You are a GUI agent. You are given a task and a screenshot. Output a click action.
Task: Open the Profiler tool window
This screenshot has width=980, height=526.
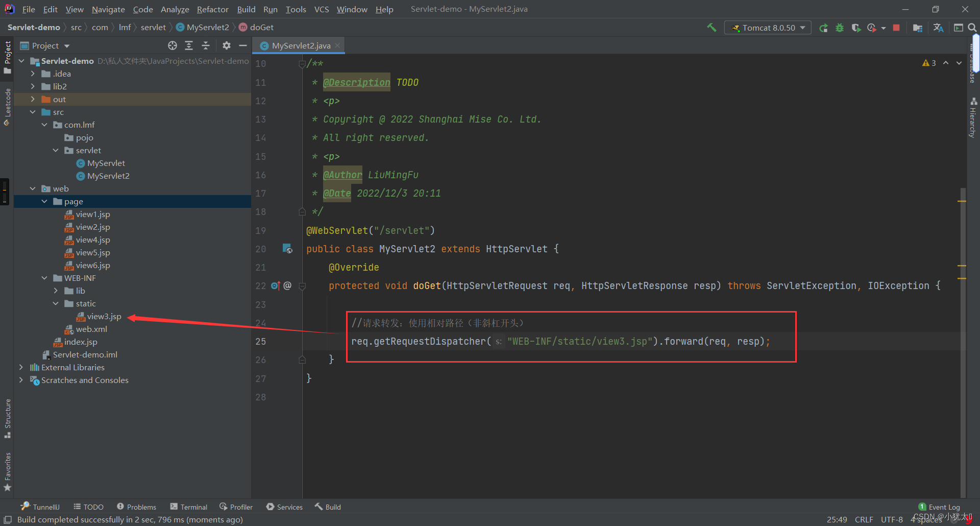click(236, 507)
